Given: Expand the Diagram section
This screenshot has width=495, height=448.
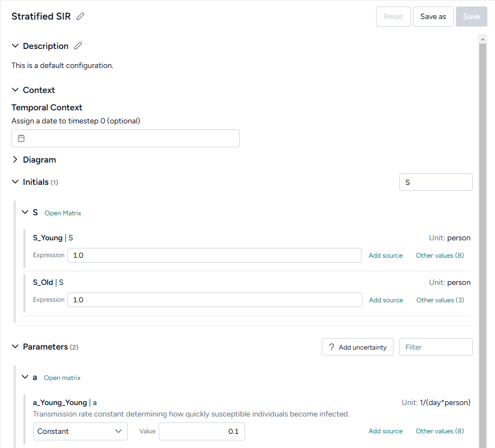Looking at the screenshot, I should [x=15, y=160].
